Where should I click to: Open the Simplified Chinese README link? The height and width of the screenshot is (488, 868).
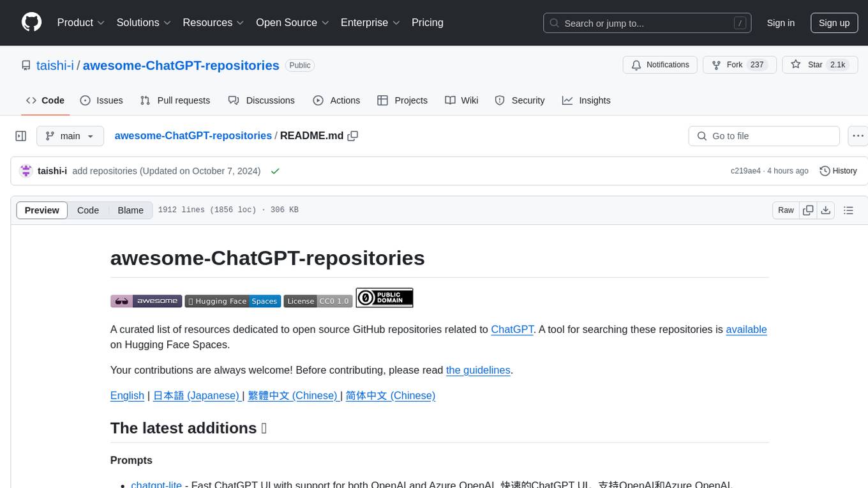coord(391,395)
